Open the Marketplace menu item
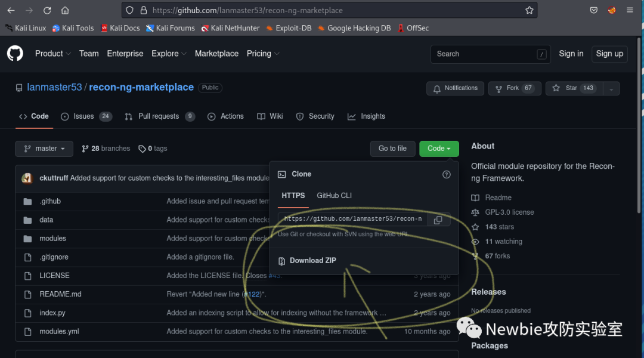 pyautogui.click(x=216, y=54)
